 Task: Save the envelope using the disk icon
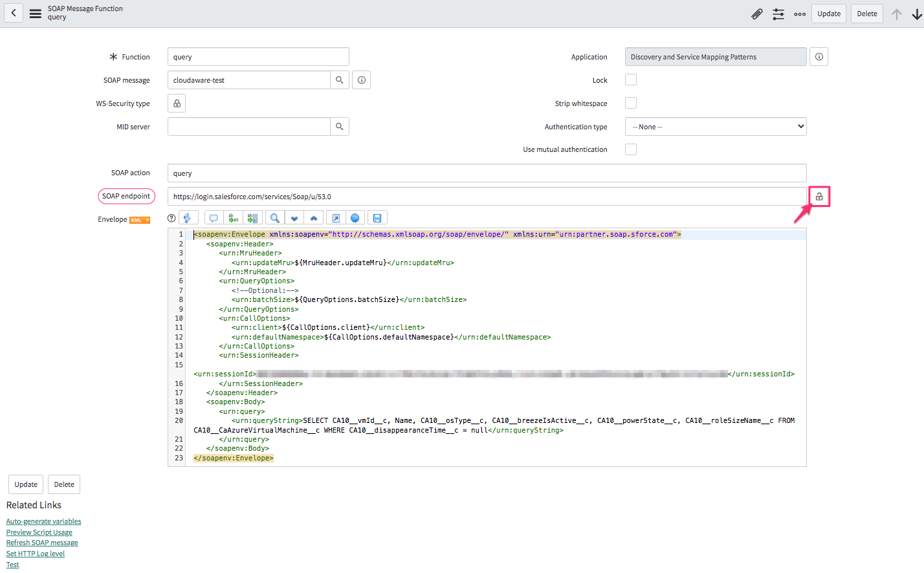click(377, 217)
